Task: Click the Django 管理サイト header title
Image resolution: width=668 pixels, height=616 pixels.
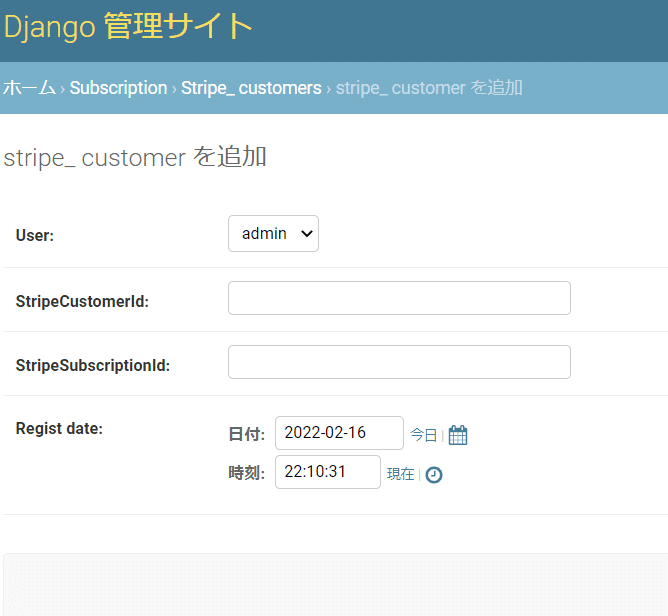Action: point(128,26)
